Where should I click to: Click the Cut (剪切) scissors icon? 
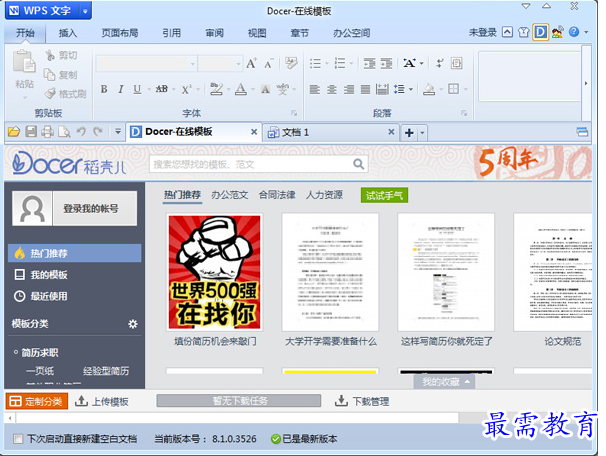[50, 56]
